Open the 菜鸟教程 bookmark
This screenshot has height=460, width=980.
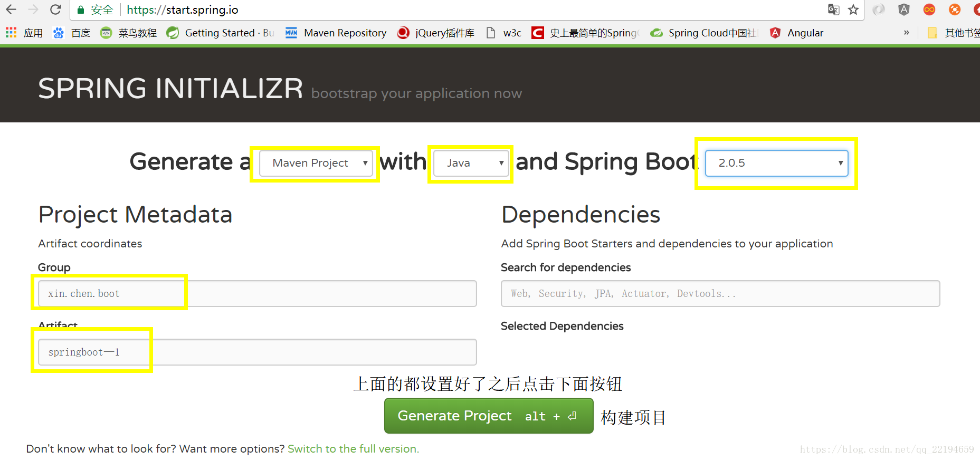point(129,33)
